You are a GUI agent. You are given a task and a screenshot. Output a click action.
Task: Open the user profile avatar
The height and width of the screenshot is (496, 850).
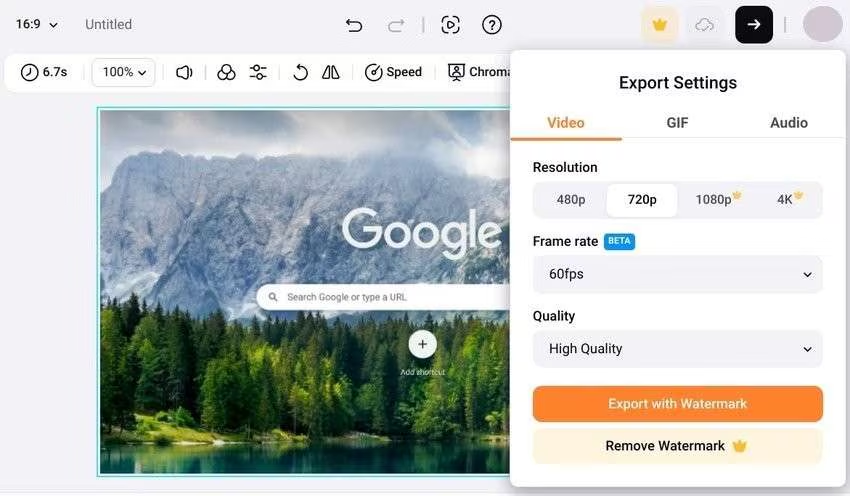click(x=822, y=25)
